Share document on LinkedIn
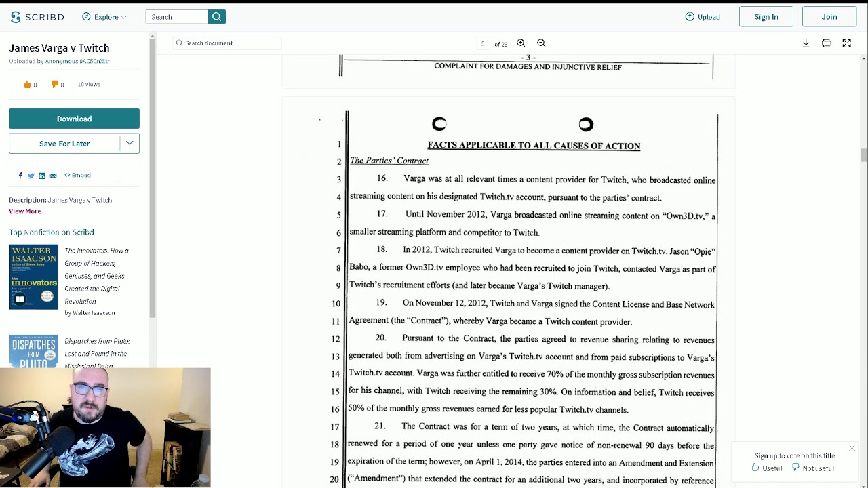The height and width of the screenshot is (488, 868). coord(42,176)
